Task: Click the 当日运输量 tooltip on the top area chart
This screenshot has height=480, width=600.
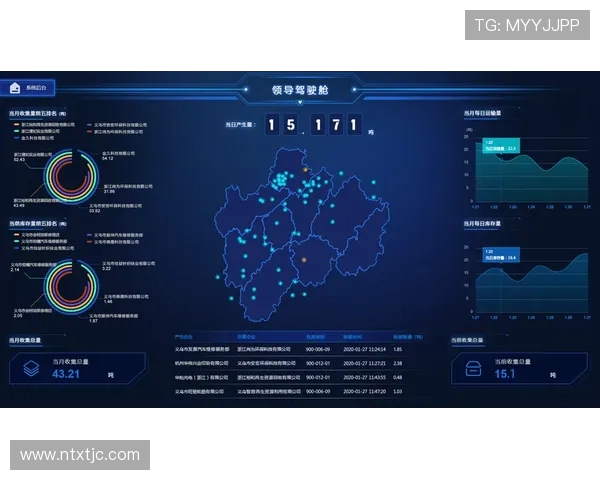Action: (x=500, y=146)
